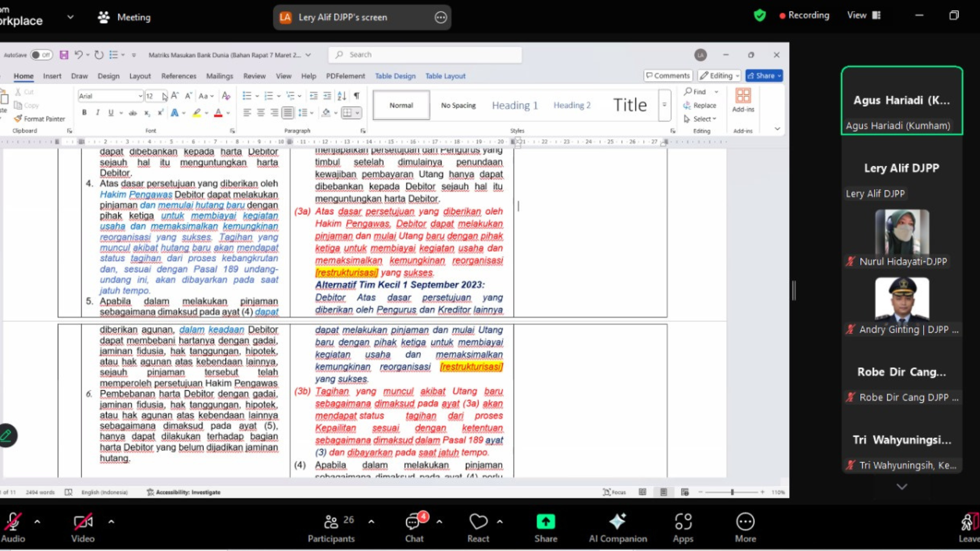The height and width of the screenshot is (551, 980).
Task: Open AI Companion in Zoom
Action: (618, 528)
